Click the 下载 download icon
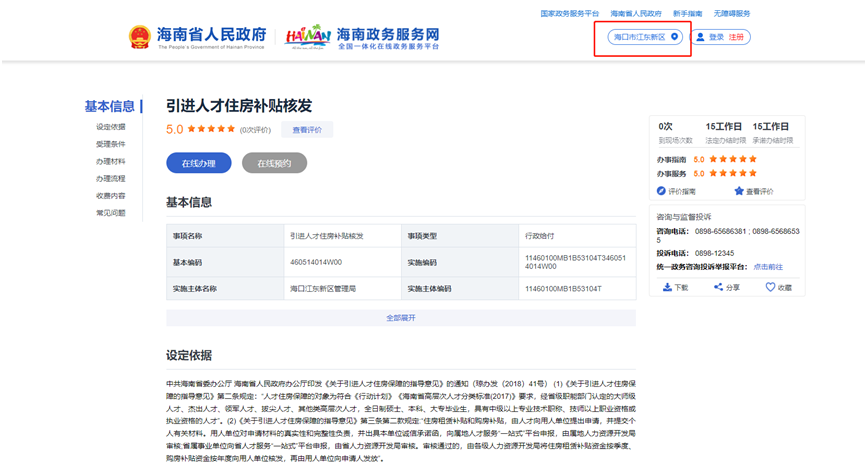The image size is (867, 476). click(667, 287)
